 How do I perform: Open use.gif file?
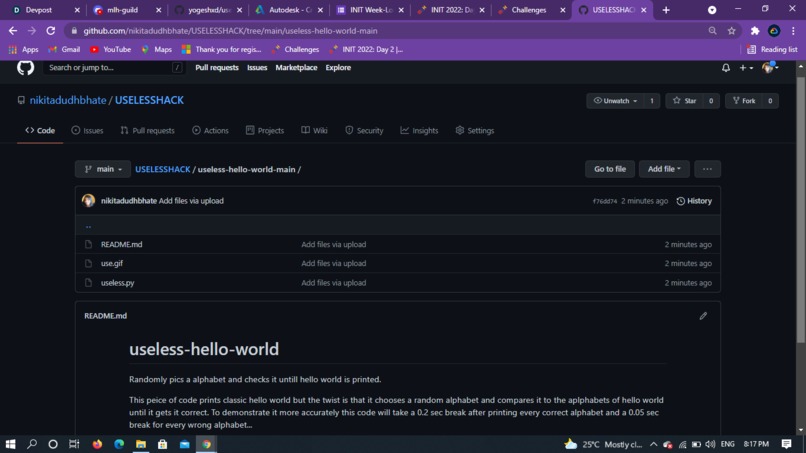pyautogui.click(x=112, y=263)
